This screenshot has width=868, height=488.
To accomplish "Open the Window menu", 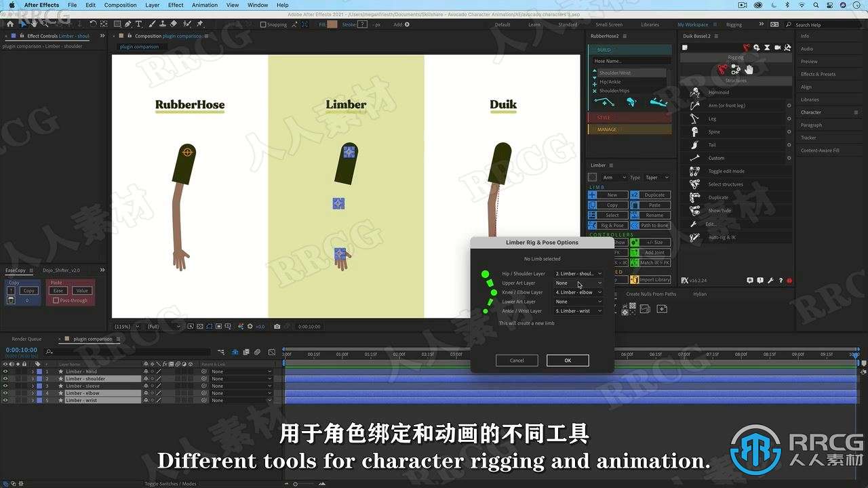I will coord(258,5).
